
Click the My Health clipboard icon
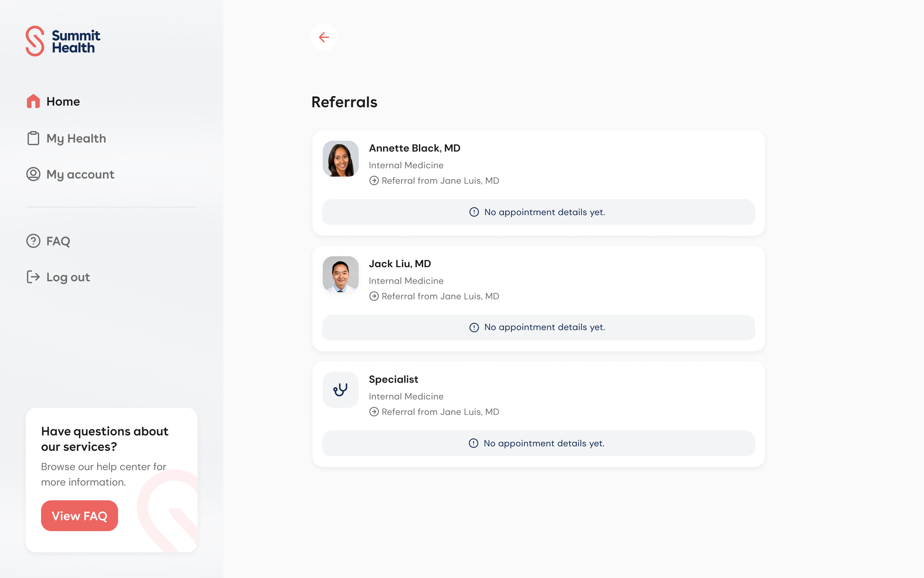[33, 138]
